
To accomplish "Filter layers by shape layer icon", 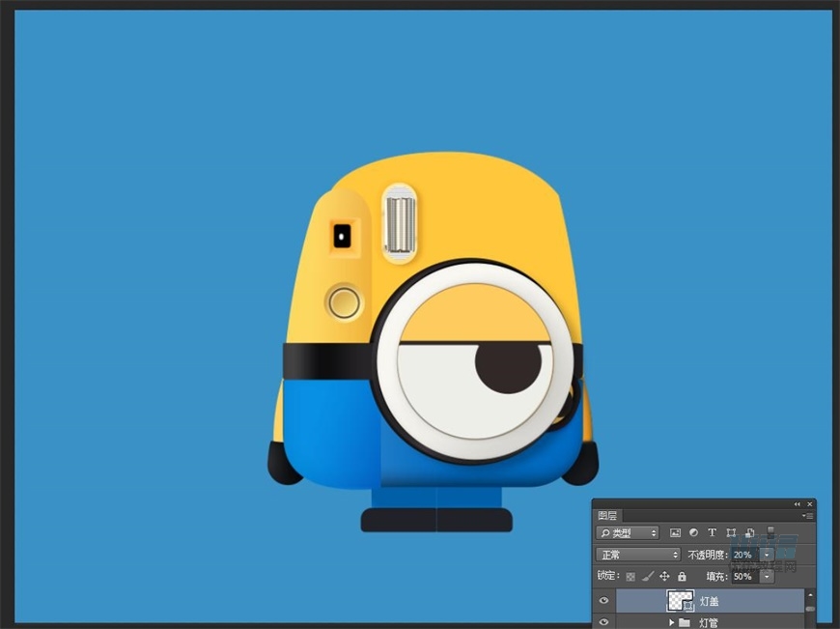I will 731,532.
